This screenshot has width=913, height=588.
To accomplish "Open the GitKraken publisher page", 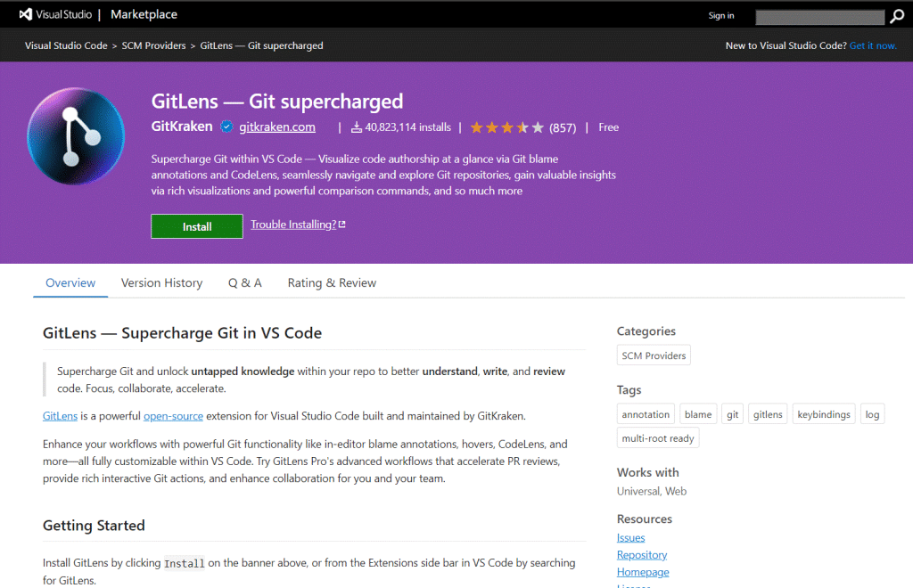I will [x=182, y=127].
